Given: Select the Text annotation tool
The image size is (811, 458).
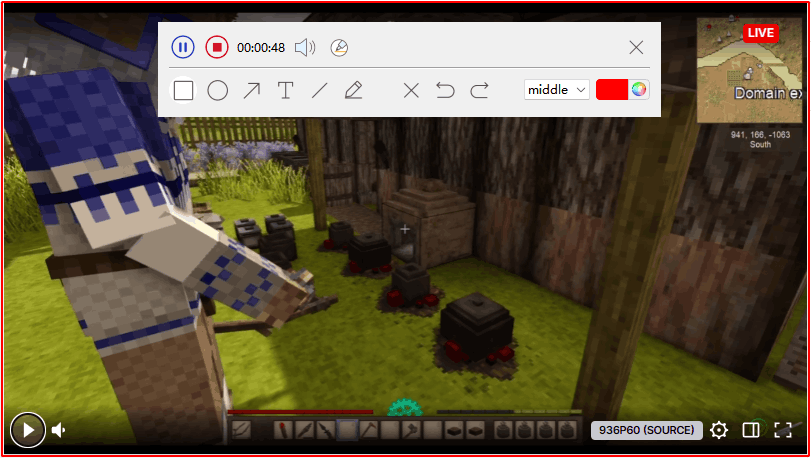Looking at the screenshot, I should point(286,90).
